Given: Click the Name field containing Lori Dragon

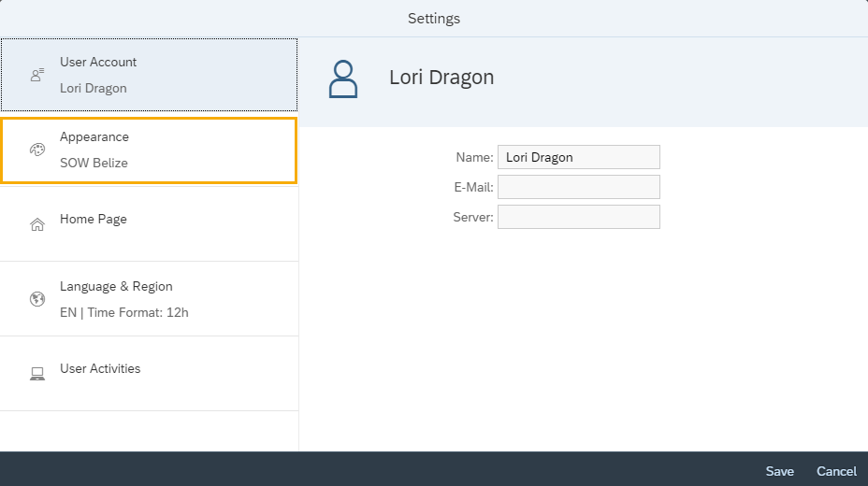Looking at the screenshot, I should coord(578,157).
